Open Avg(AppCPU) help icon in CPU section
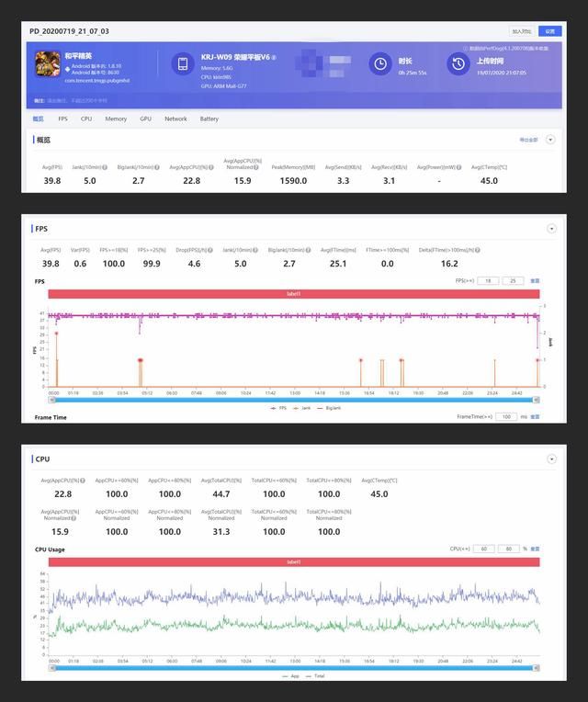Image resolution: width=588 pixels, height=702 pixels. (83, 481)
